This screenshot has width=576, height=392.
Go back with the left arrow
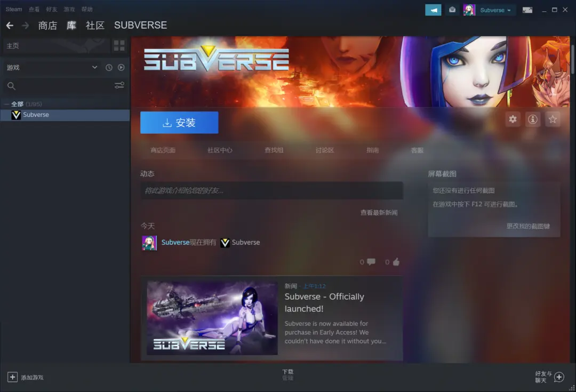[x=10, y=26]
